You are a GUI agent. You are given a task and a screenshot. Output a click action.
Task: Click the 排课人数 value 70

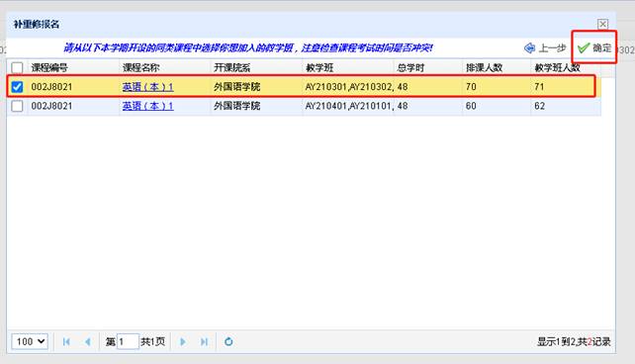click(471, 87)
